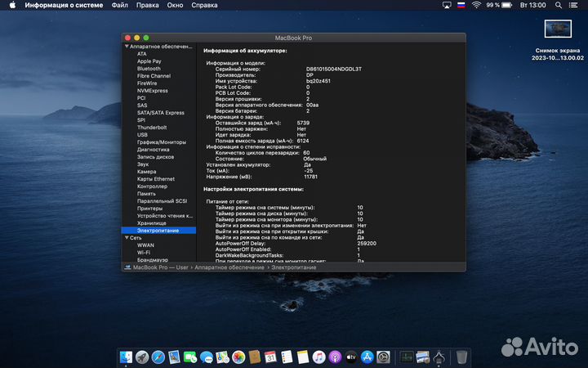Open Photos colorful flower icon
Viewport: 588px width, 368px height.
tap(238, 357)
